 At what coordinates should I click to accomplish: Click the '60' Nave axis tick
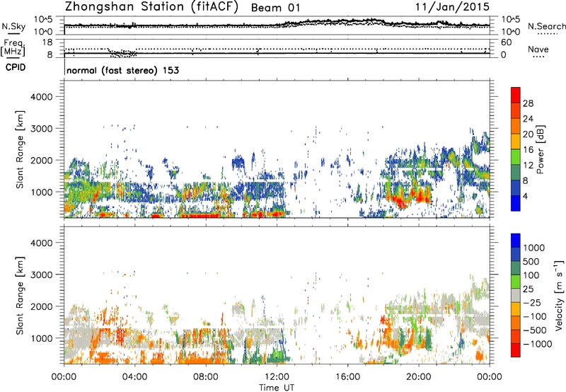pyautogui.click(x=506, y=42)
